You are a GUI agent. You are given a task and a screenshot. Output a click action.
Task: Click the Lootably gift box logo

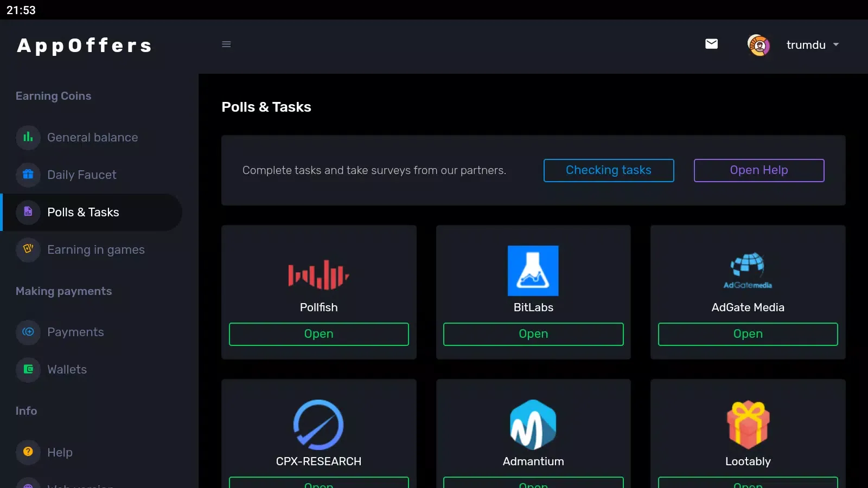[748, 425]
